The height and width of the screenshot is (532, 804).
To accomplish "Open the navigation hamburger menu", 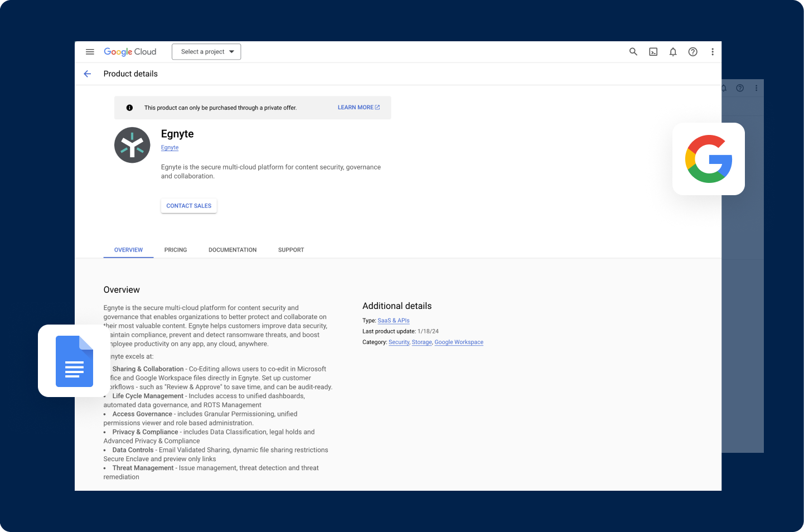I will [90, 51].
